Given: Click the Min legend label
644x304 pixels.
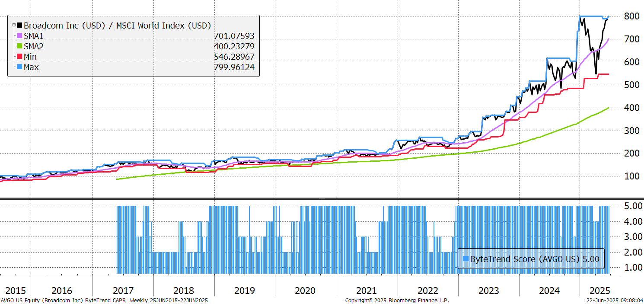Looking at the screenshot, I should [x=30, y=57].
